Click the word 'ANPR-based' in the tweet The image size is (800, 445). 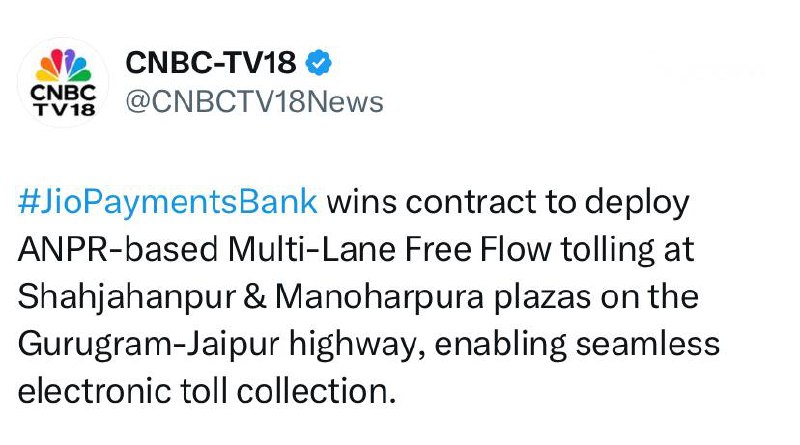click(118, 250)
